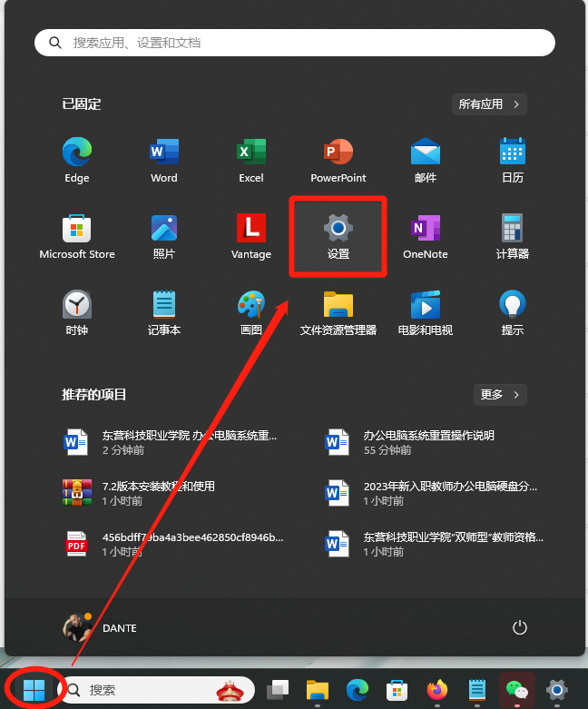Open the 时钟 clock app
The image size is (588, 709).
77,313
